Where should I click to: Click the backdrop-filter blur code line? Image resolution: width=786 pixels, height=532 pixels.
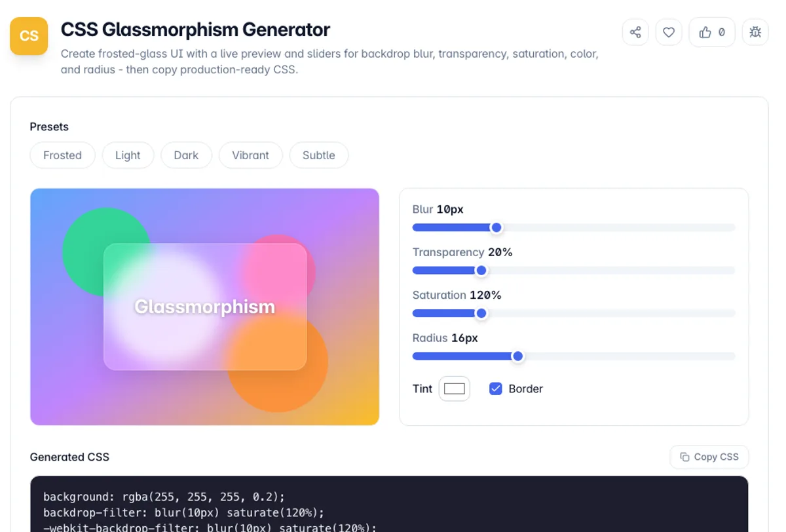tap(184, 512)
